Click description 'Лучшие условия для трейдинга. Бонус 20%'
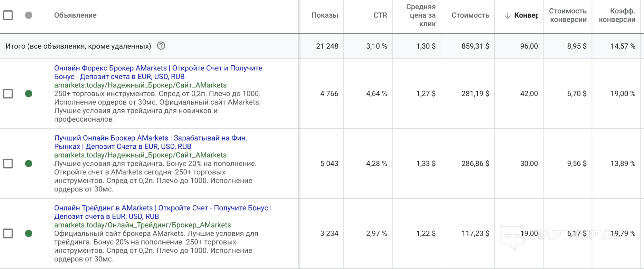 (155, 176)
